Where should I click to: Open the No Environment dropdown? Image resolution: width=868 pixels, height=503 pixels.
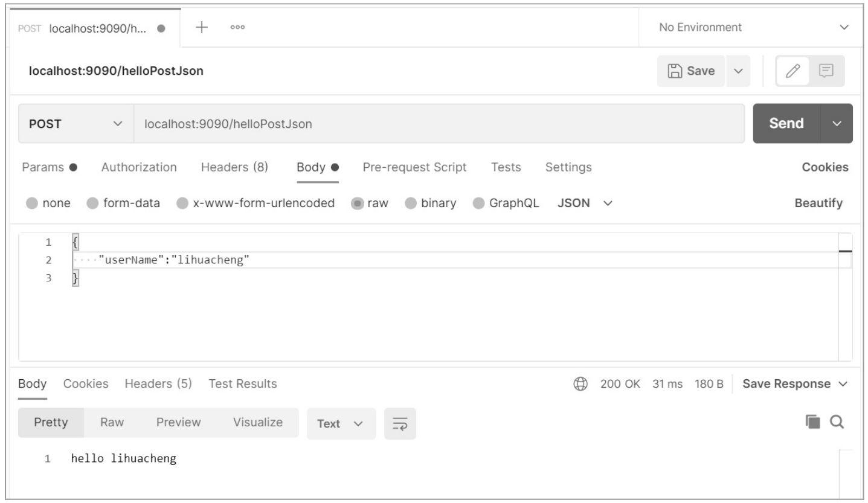(x=753, y=28)
